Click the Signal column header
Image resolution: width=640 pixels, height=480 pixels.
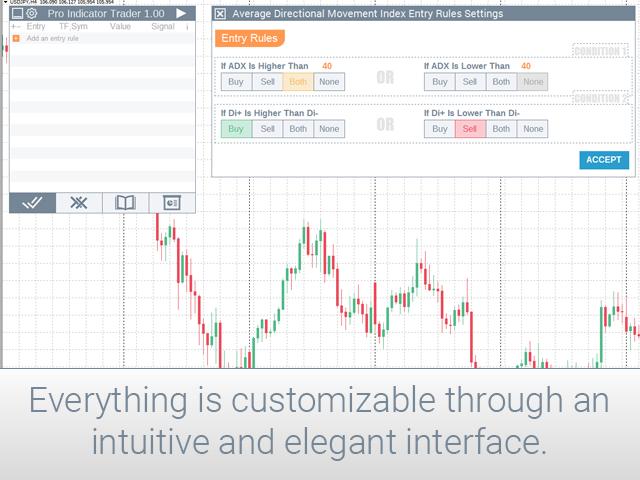pos(163,27)
